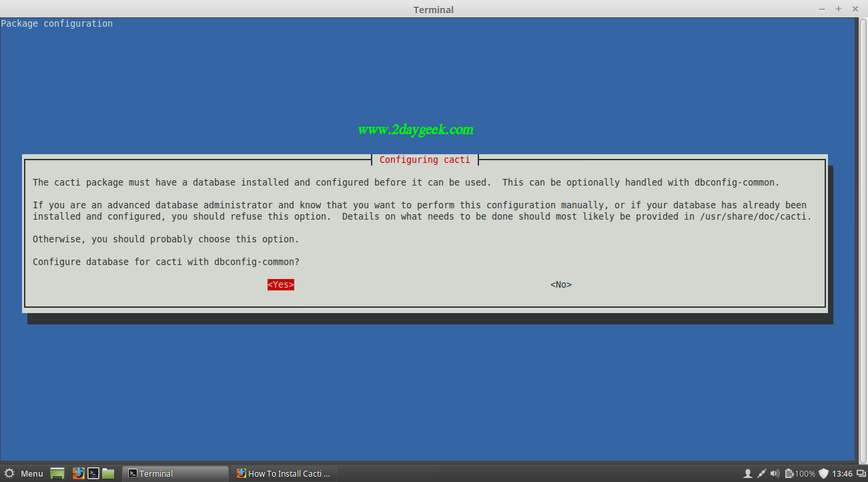This screenshot has height=482, width=868.
Task: Click the show desktop panel icon
Action: [x=57, y=473]
